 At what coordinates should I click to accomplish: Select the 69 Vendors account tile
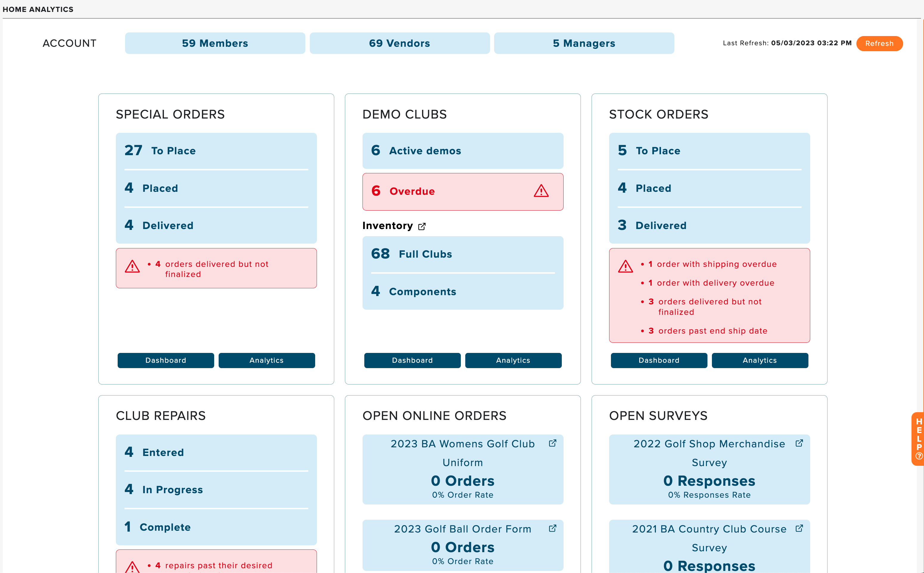point(399,43)
